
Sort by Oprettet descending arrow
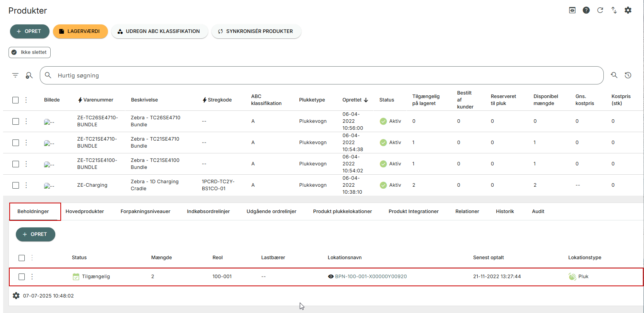366,100
